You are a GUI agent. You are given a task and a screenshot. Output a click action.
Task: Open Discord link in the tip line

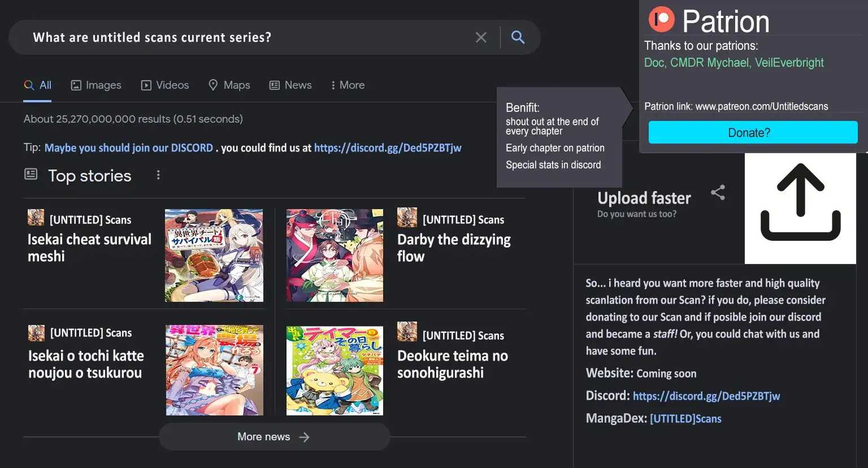pos(388,148)
